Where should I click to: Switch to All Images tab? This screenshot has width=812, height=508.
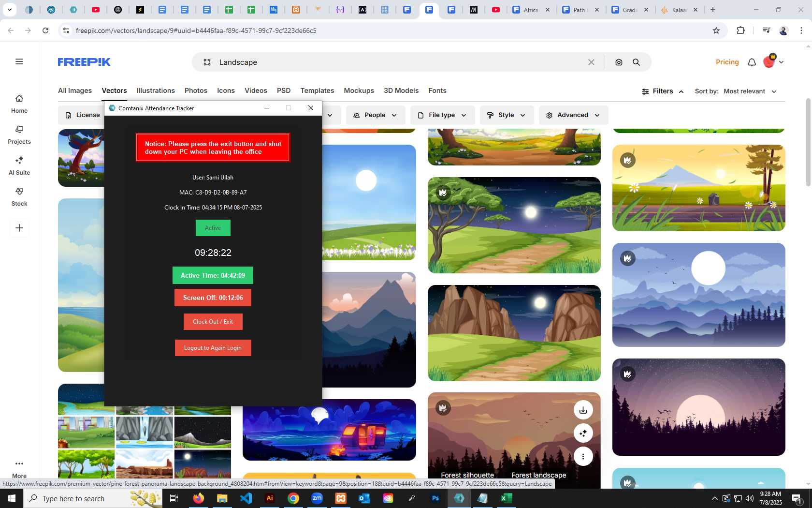click(x=75, y=90)
